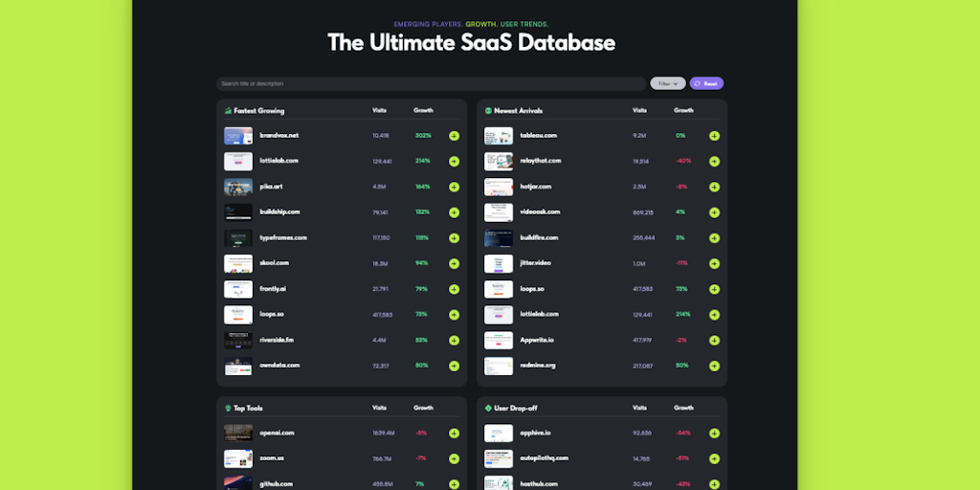The height and width of the screenshot is (490, 980).
Task: Open the buildfire.com thumbnail preview
Action: [x=498, y=238]
